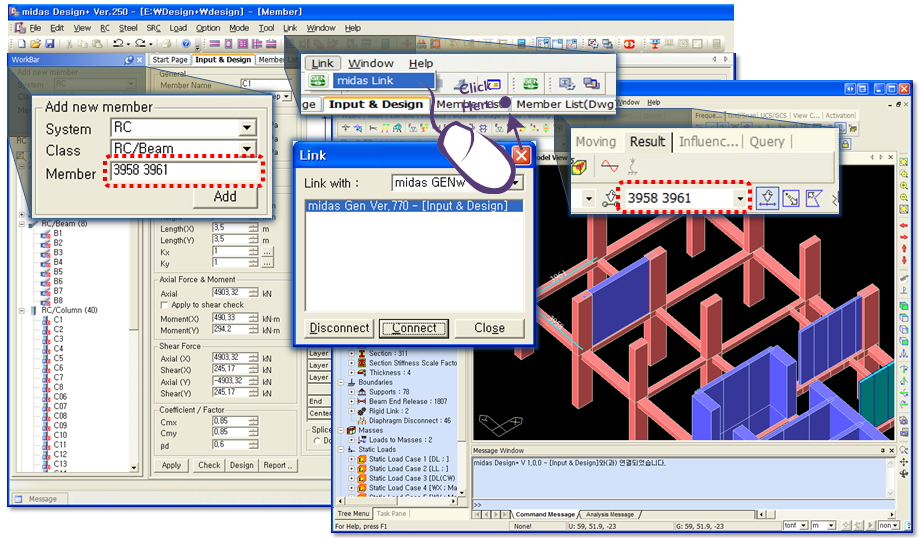Open the m length unit dropdown
The image size is (921, 538).
[x=831, y=525]
